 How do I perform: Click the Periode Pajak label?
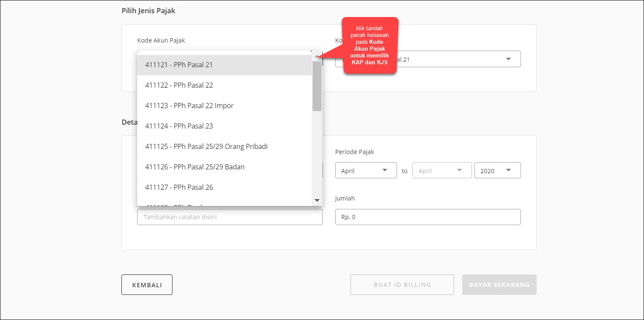click(354, 152)
